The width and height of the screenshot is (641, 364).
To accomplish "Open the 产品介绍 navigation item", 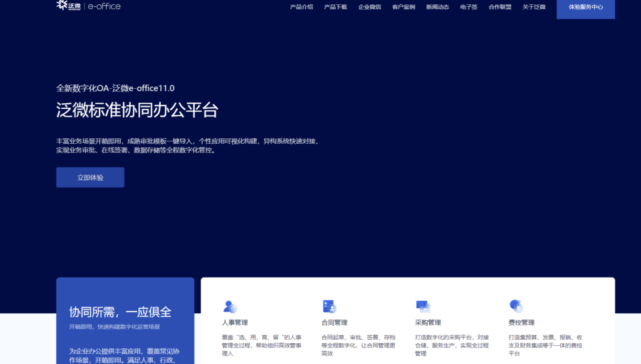I will [302, 8].
